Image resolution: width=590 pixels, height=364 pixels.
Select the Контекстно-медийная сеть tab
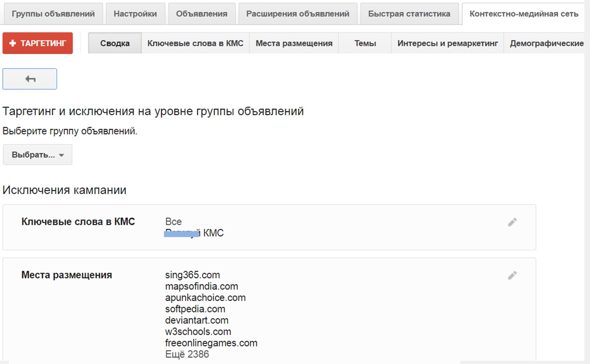pyautogui.click(x=524, y=14)
